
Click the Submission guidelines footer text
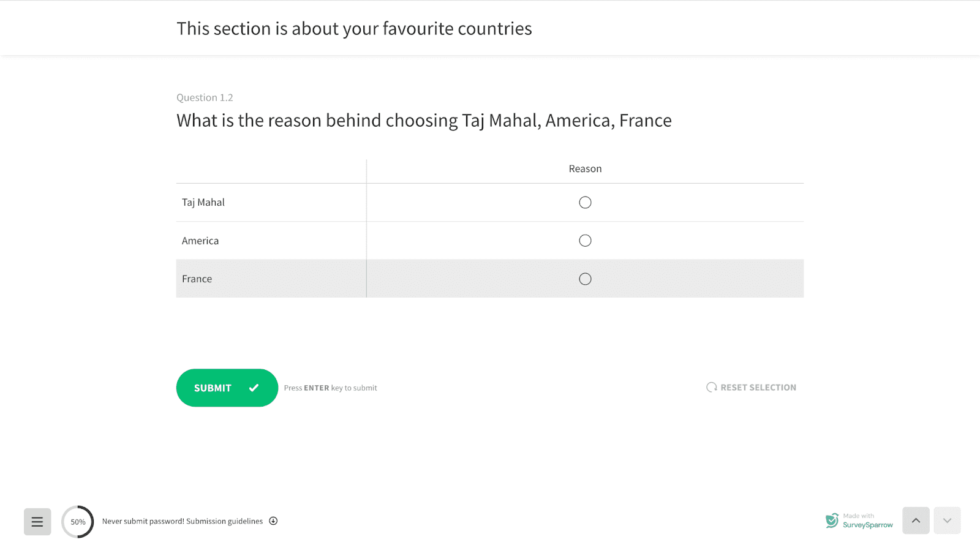click(224, 521)
